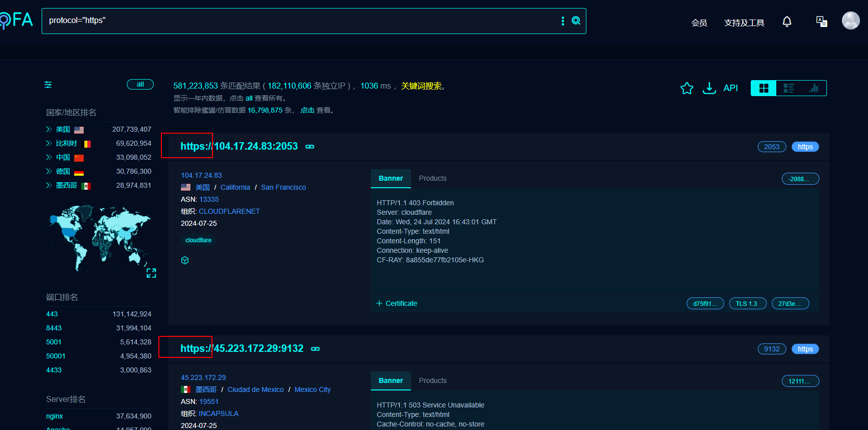Favorite this search with star icon
Image resolution: width=868 pixels, height=430 pixels.
tap(687, 88)
